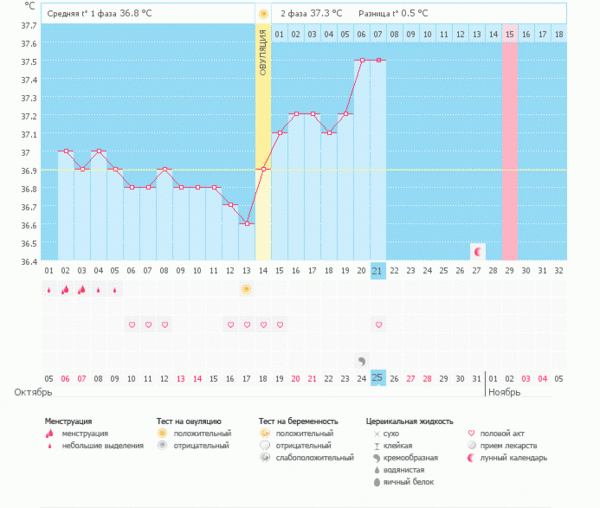Click the light spotting icon on cycle day 05
600x508 pixels.
tap(114, 291)
